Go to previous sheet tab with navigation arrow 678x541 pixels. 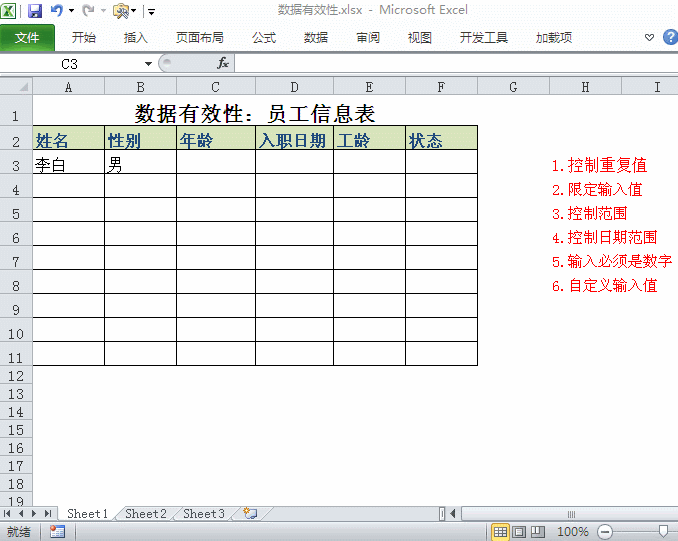[20, 514]
